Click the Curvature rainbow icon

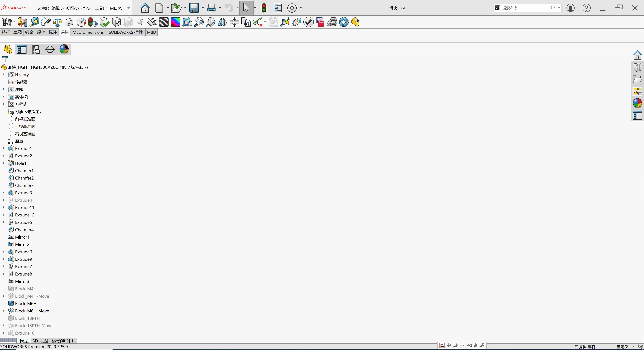pos(175,22)
